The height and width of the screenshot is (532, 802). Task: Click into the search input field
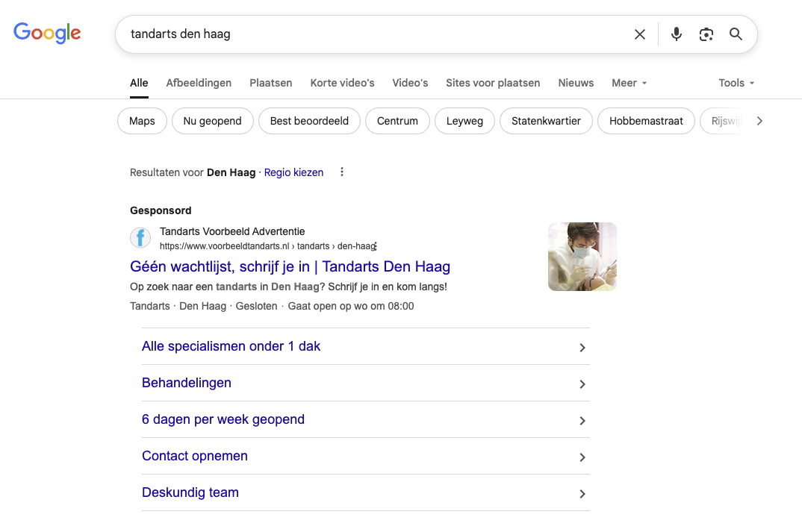(x=373, y=34)
